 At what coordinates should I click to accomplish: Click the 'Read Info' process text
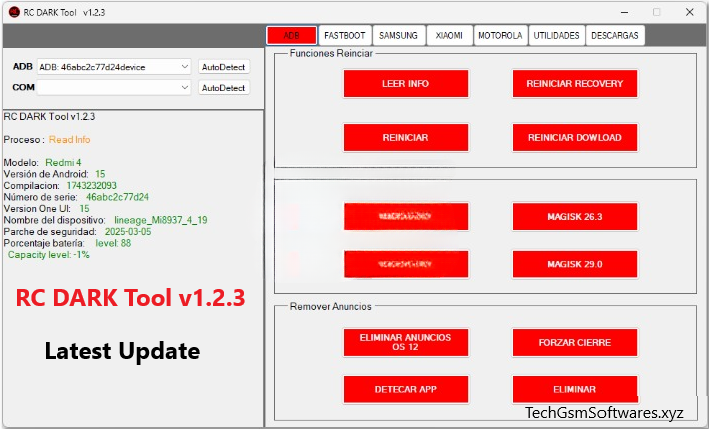coord(70,140)
